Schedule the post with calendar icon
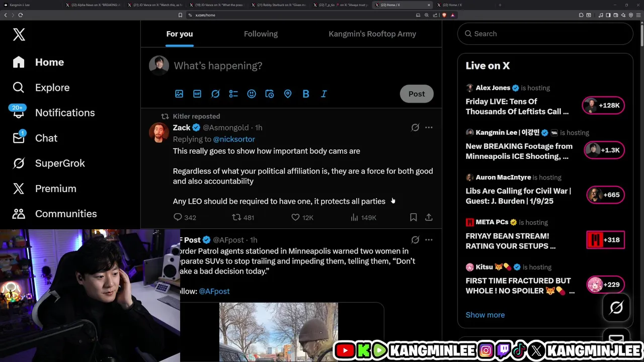The height and width of the screenshot is (362, 644). [270, 94]
